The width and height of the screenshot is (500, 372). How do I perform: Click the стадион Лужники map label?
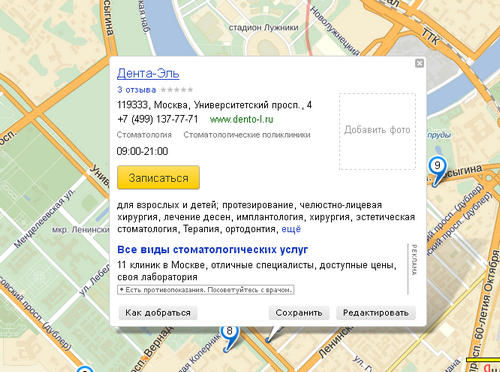point(263,28)
